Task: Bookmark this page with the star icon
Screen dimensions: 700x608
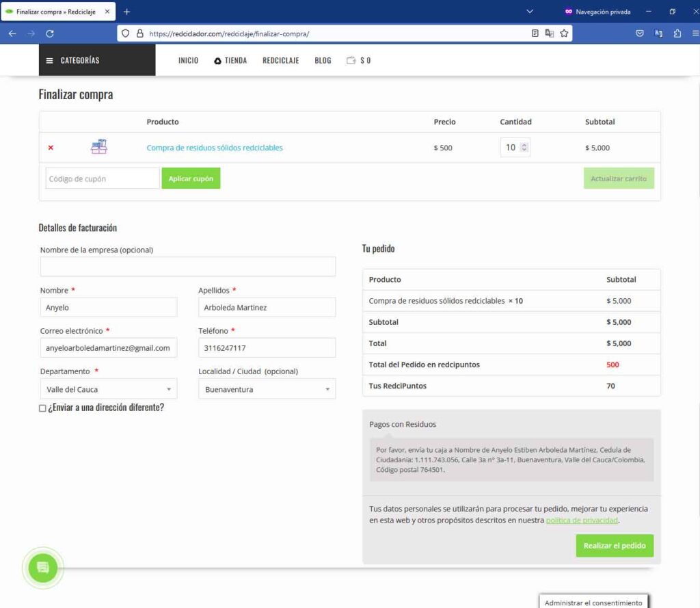Action: pos(564,33)
